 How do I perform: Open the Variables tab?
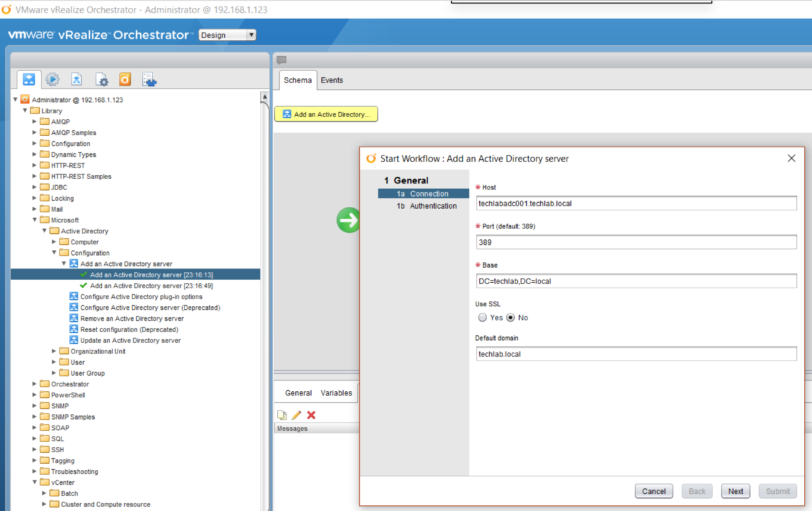(x=336, y=393)
